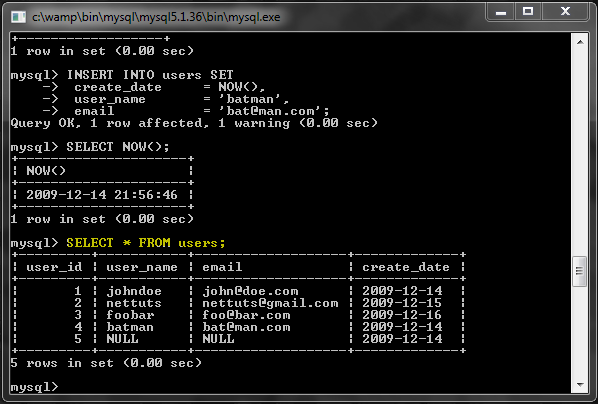Click the NULL email cell in row 5
Image resolution: width=598 pixels, height=404 pixels.
click(x=218, y=339)
